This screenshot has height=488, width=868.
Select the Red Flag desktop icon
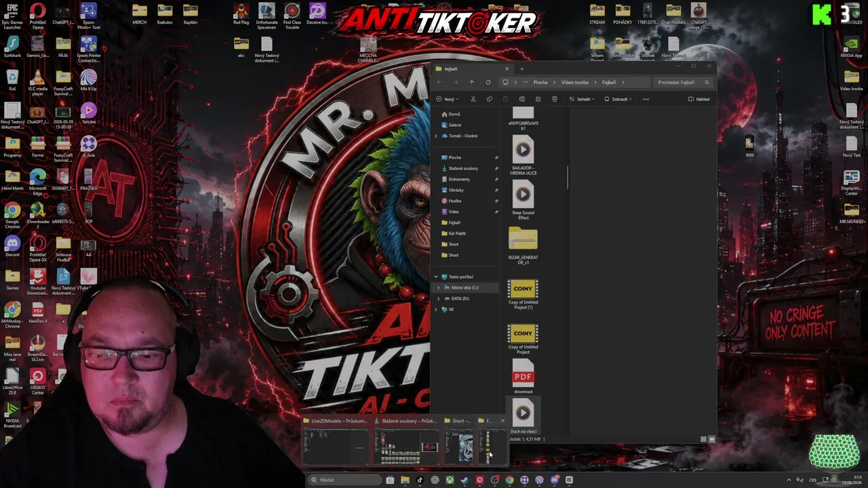(x=241, y=14)
